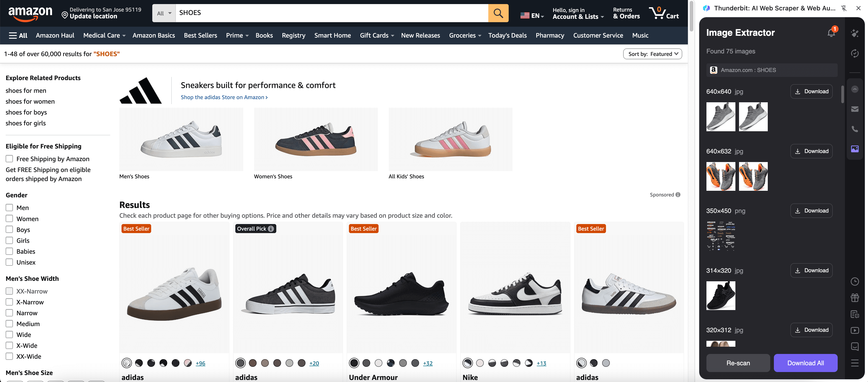868x382 pixels.
Task: Click the sync-check icon in Thunderbit sidebar
Action: click(855, 53)
